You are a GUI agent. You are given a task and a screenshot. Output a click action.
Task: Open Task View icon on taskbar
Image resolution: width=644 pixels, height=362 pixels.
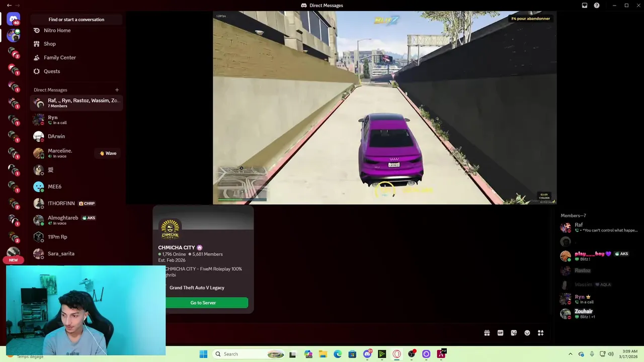coord(292,354)
